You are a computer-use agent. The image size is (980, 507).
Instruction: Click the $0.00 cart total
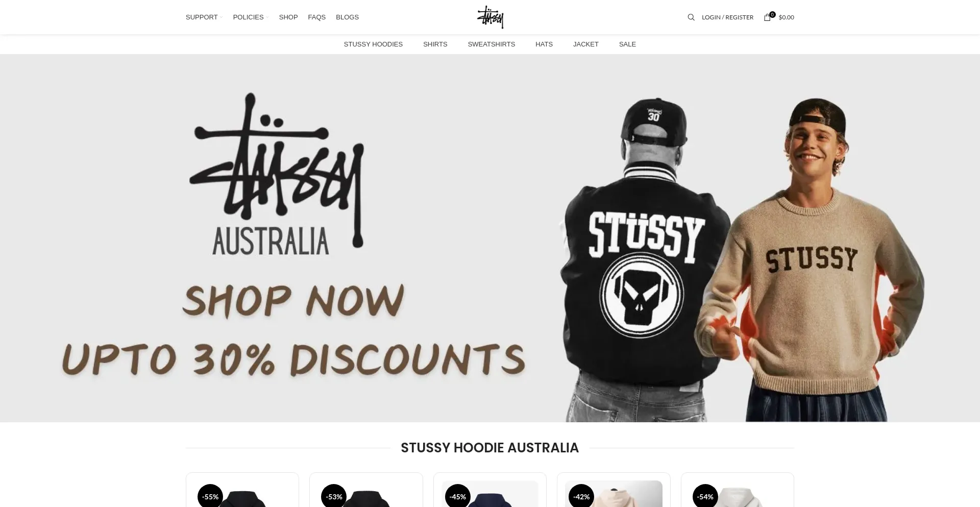(787, 17)
